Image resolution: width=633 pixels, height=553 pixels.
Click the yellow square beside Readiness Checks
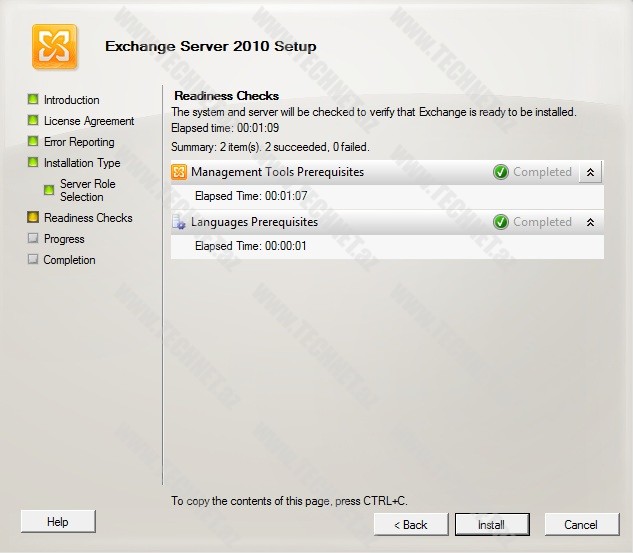click(33, 217)
